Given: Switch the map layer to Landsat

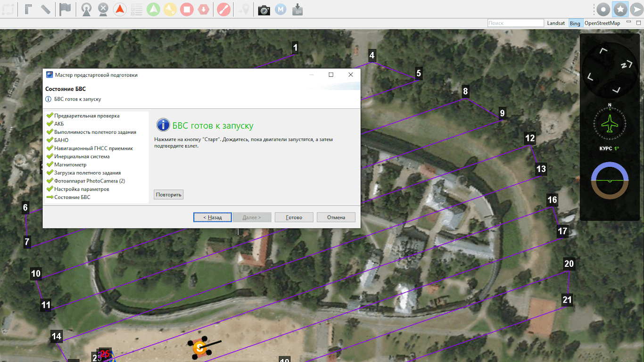Looking at the screenshot, I should click(556, 23).
